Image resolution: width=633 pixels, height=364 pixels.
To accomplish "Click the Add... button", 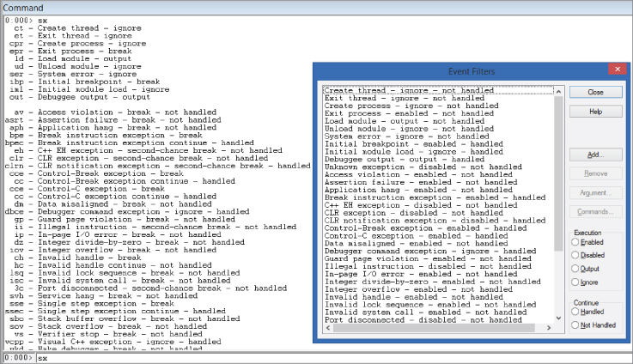I will click(x=595, y=155).
